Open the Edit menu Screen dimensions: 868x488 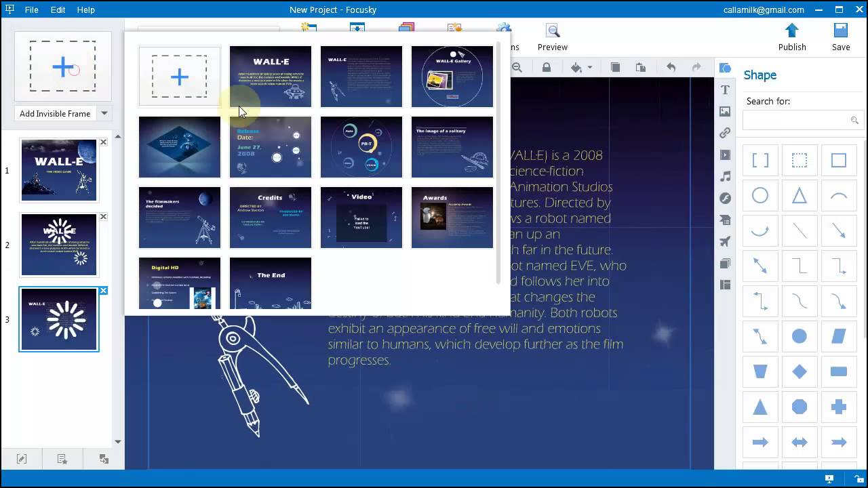(58, 9)
